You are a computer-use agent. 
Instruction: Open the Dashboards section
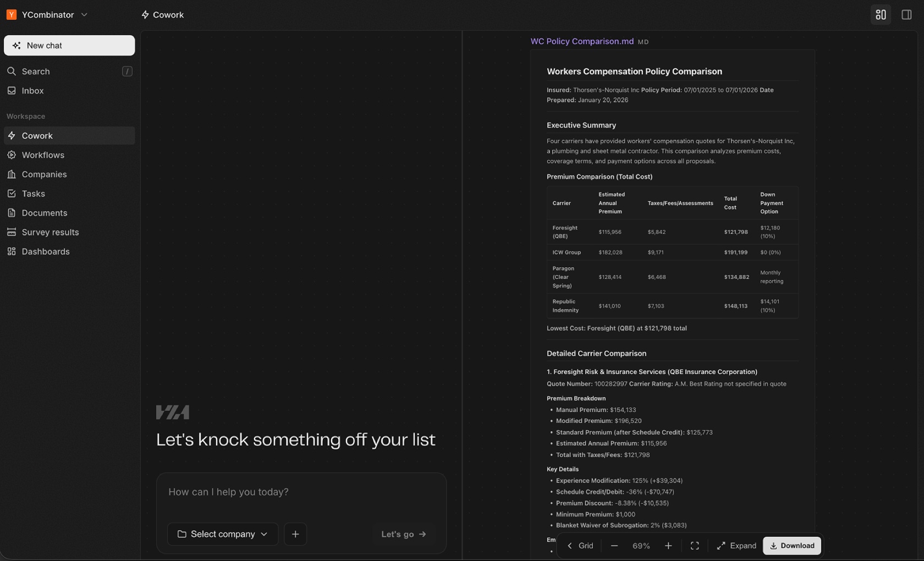click(x=69, y=251)
